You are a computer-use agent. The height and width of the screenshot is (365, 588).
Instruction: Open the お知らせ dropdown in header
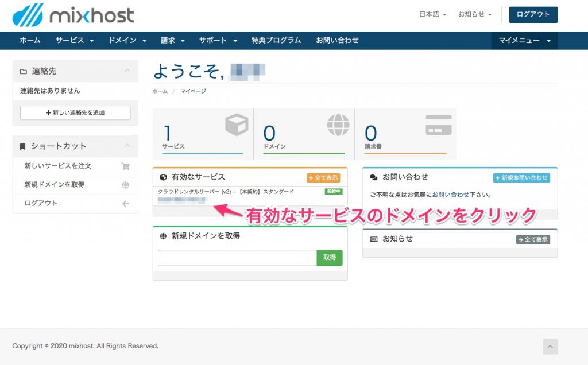(474, 14)
